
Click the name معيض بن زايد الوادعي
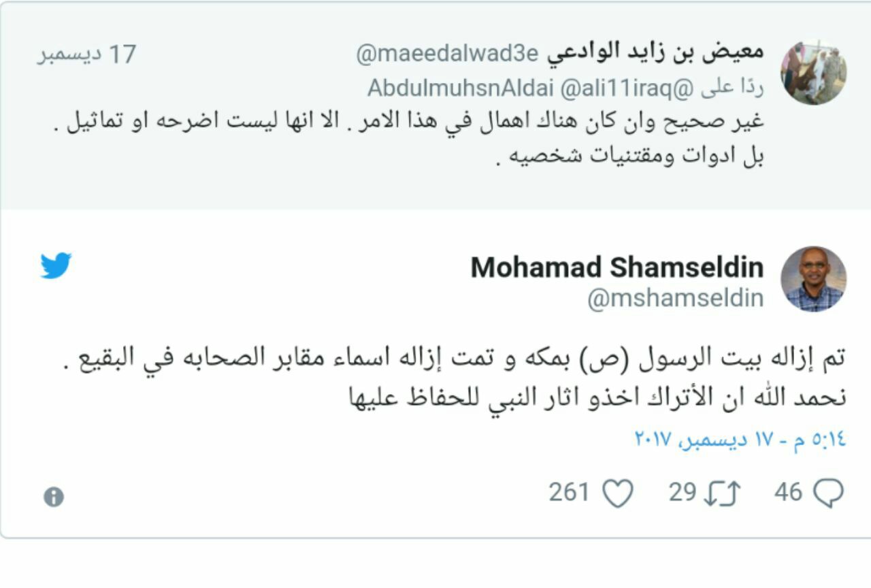[x=656, y=53]
